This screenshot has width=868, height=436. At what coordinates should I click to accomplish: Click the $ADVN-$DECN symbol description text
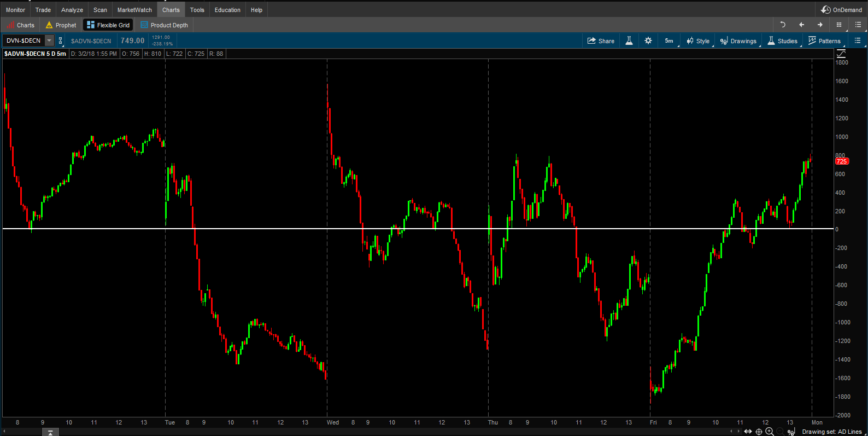pos(91,41)
